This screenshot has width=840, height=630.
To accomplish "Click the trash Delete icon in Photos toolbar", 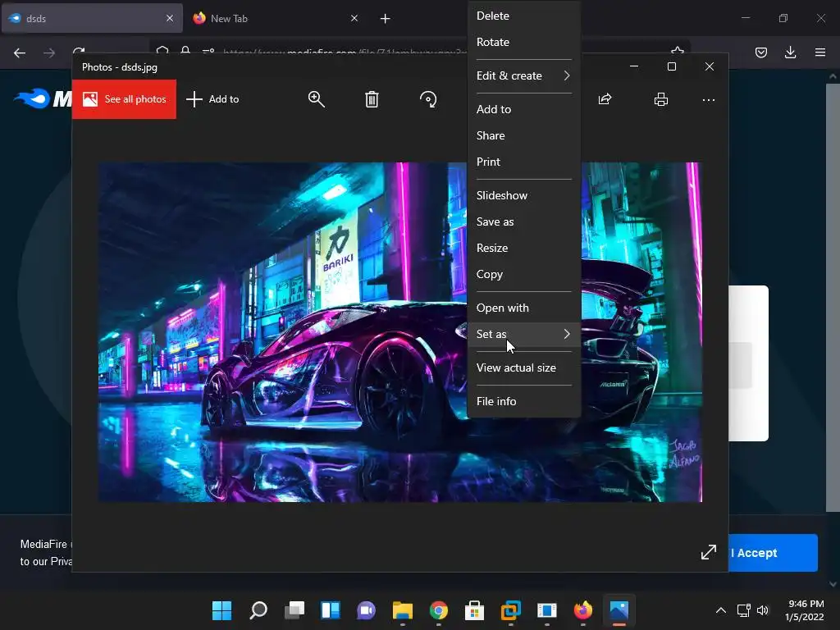I will pos(372,99).
